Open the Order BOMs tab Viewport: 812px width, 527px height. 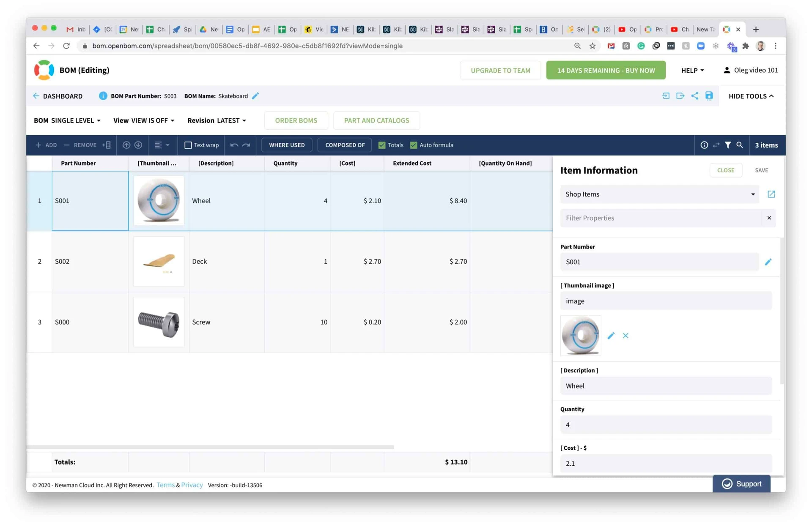pos(296,120)
